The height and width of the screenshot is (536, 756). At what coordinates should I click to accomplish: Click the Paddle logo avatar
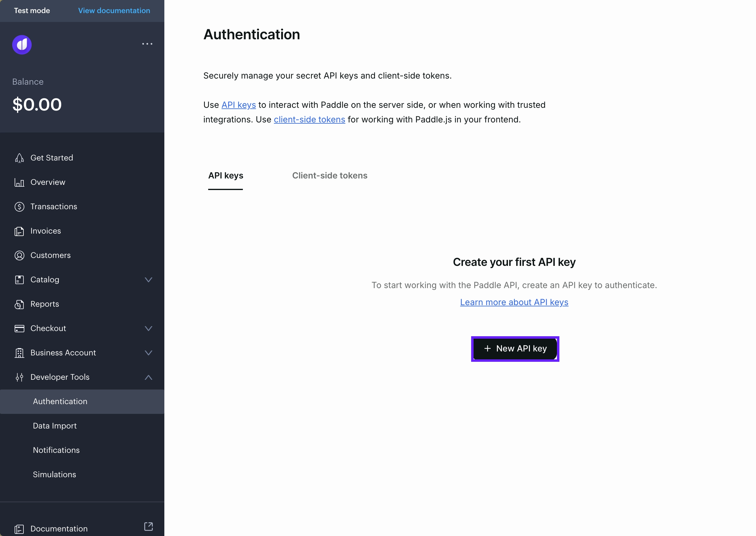point(22,44)
